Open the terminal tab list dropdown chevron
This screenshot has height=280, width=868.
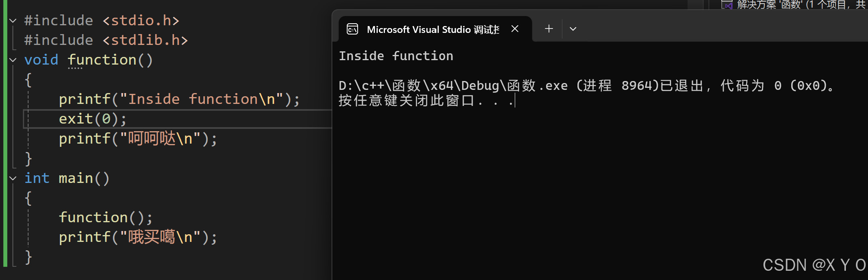[573, 28]
